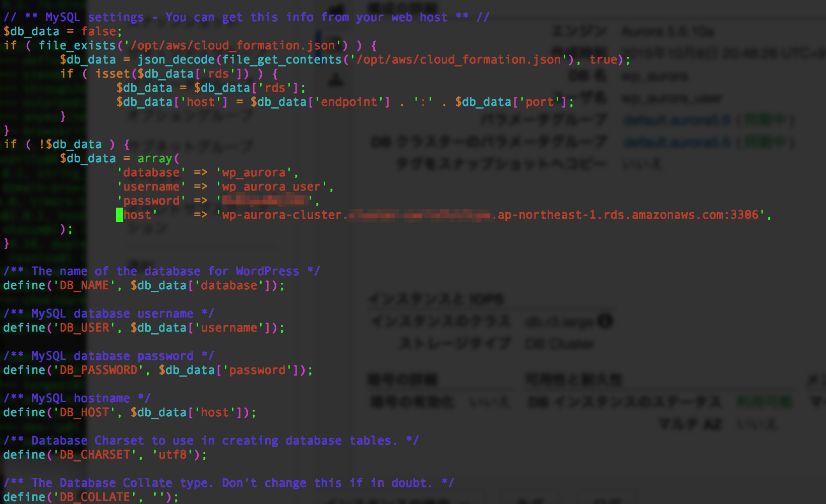
Task: Click the json_decode function name
Action: [x=176, y=60]
